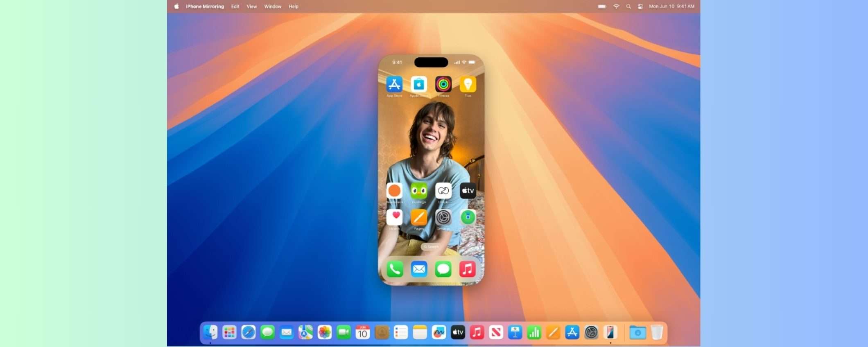Screen dimensions: 868x347
Task: Open the View menu
Action: click(252, 7)
